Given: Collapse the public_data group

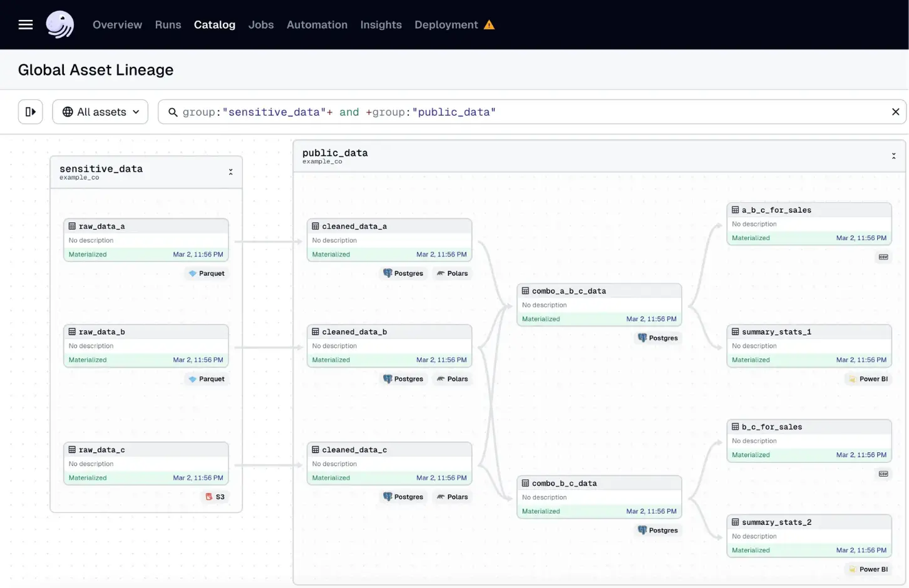Looking at the screenshot, I should pyautogui.click(x=893, y=156).
